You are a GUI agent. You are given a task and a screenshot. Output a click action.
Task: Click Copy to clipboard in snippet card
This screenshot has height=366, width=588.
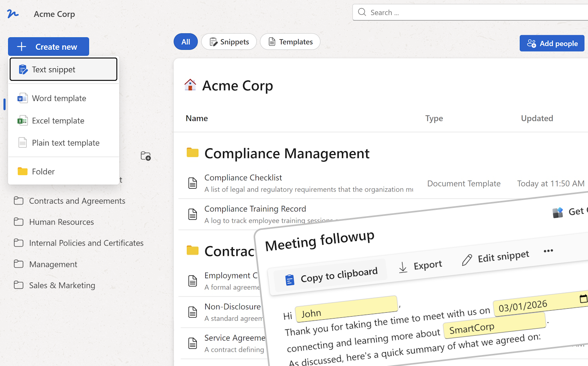(331, 276)
